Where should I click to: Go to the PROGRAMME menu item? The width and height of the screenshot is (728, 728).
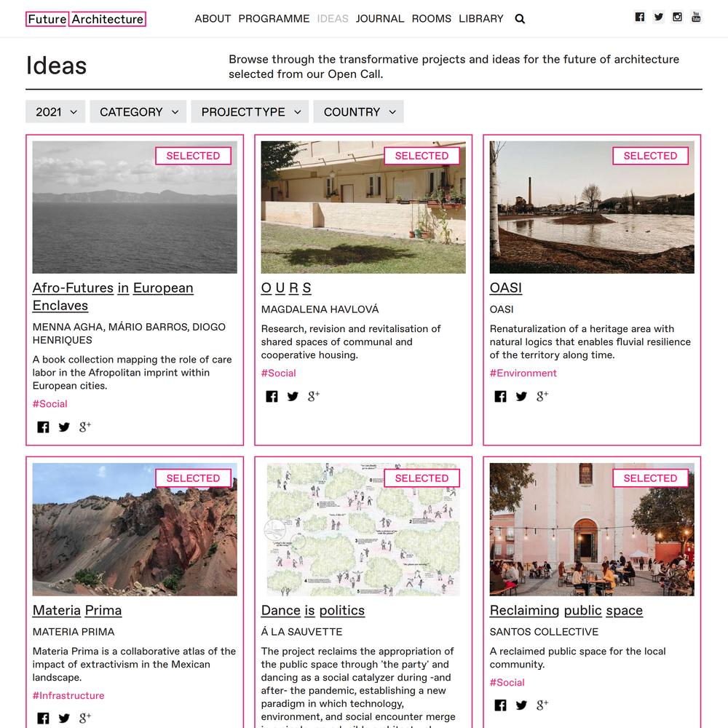point(274,19)
